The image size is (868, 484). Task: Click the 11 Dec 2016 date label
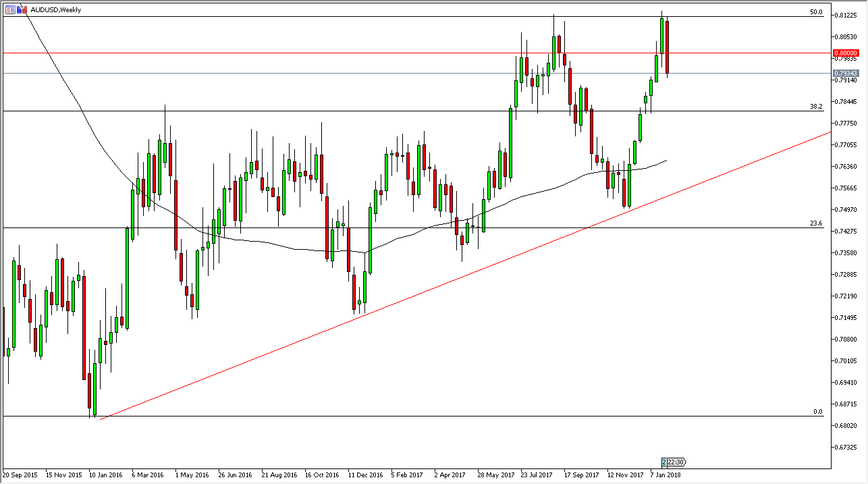(x=364, y=475)
